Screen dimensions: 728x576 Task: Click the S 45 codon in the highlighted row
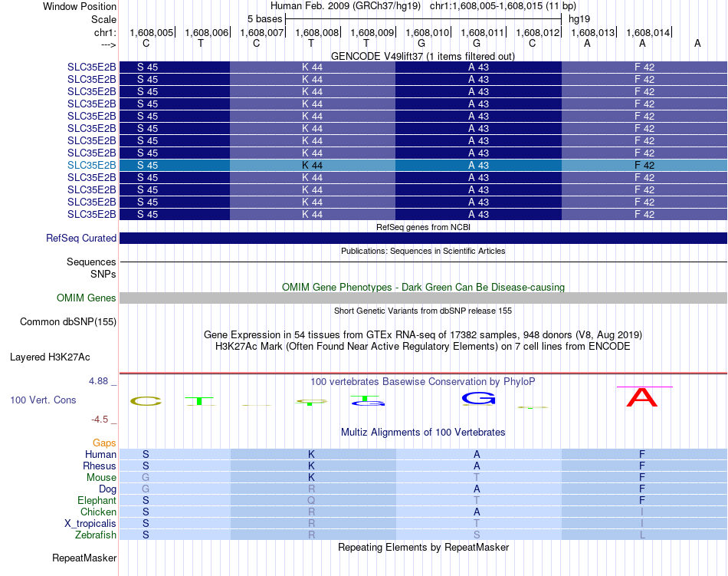point(147,166)
